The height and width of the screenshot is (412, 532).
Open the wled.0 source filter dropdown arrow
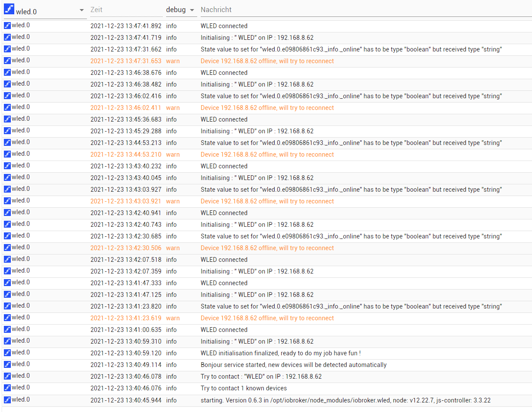pyautogui.click(x=82, y=10)
